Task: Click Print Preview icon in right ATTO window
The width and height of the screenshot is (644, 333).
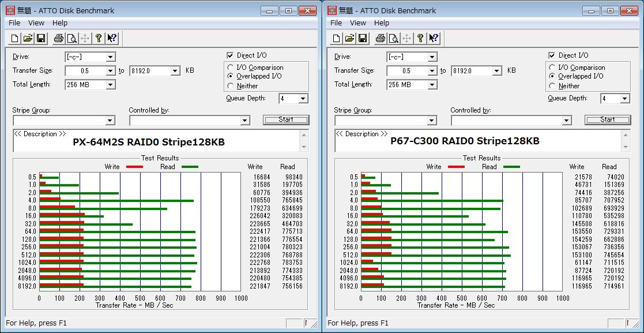Action: click(393, 39)
